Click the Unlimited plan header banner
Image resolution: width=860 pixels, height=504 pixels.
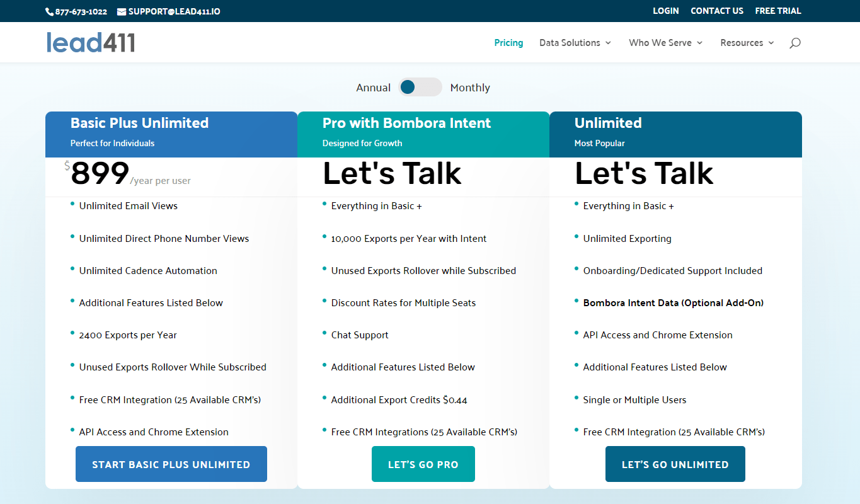click(x=675, y=134)
